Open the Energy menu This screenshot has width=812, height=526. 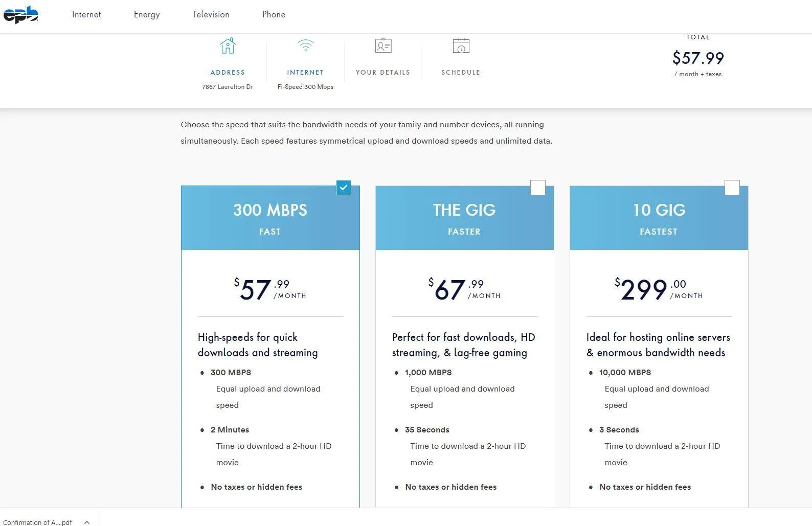(147, 14)
